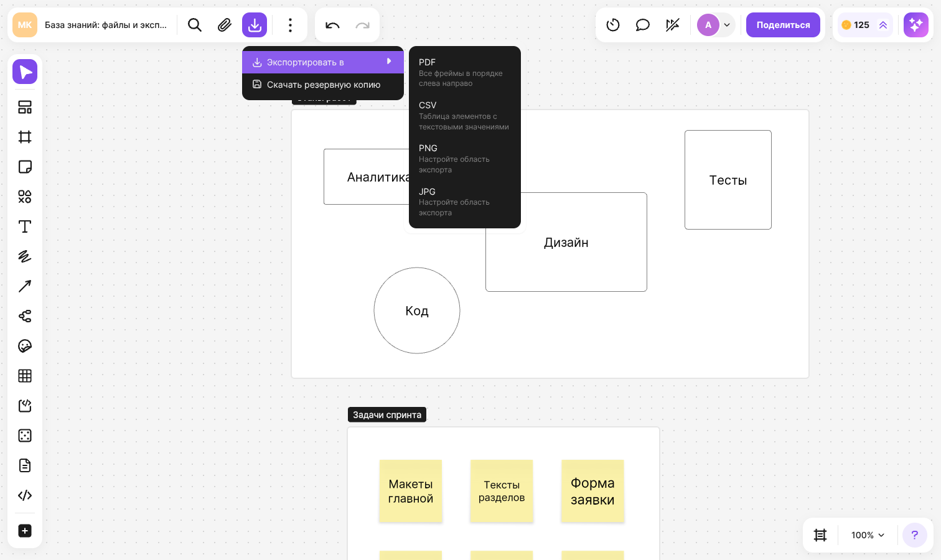This screenshot has height=560, width=941.
Task: Open the embed code tool
Action: click(x=25, y=495)
